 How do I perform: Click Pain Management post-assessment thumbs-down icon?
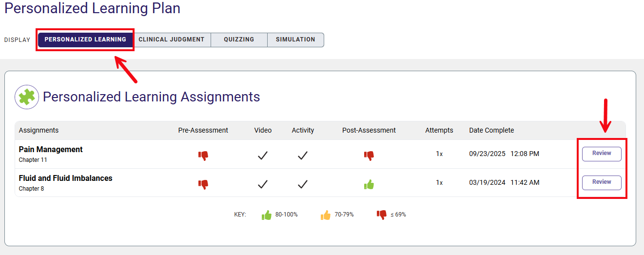coord(369,156)
